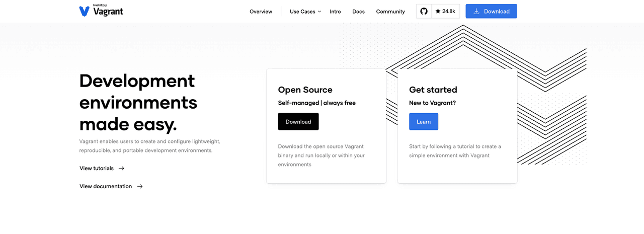Click the 'Development environments made easy.' headline

tap(137, 102)
